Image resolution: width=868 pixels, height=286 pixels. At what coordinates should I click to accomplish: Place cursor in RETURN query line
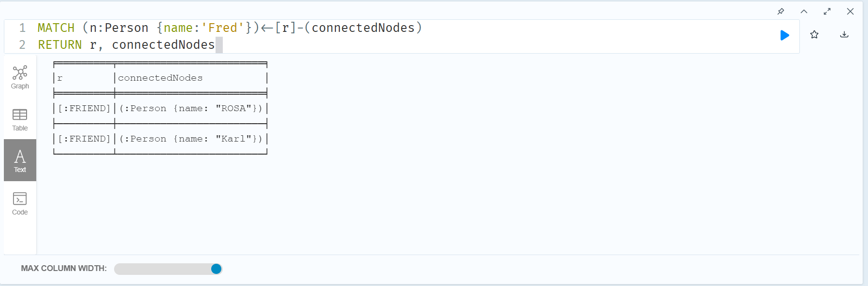[127, 45]
